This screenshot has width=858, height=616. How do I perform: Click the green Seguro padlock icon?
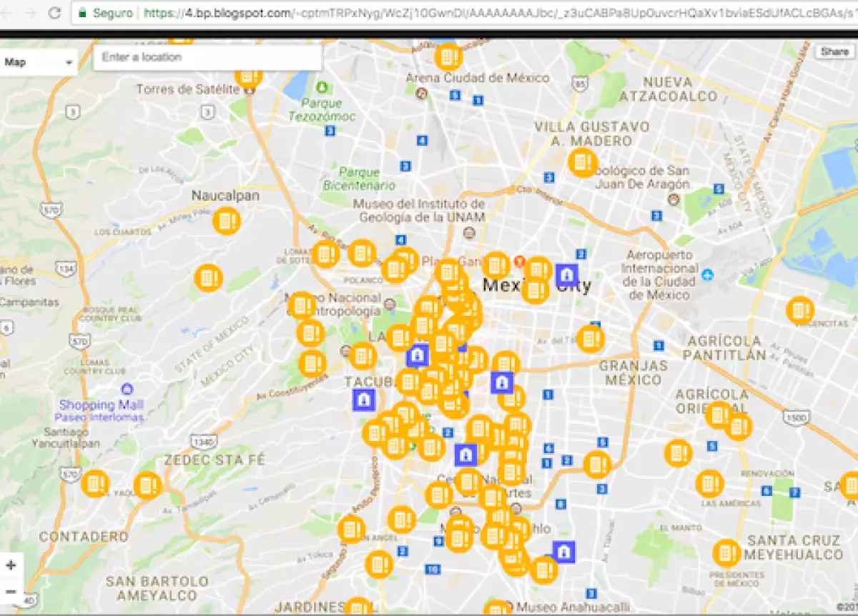point(83,12)
